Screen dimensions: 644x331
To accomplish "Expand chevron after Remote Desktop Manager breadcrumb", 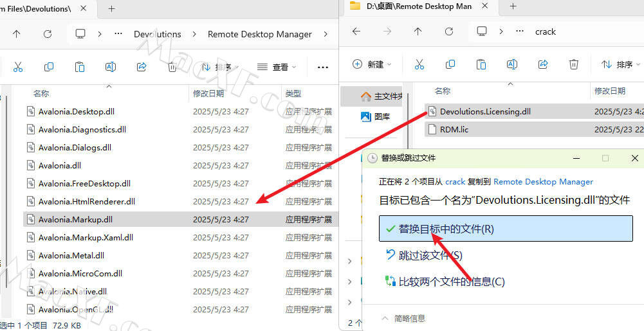I will (x=326, y=34).
